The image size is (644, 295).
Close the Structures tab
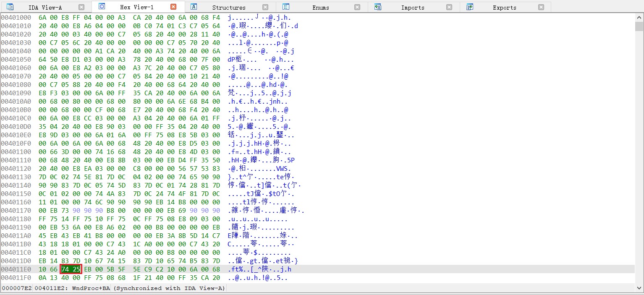(x=265, y=7)
